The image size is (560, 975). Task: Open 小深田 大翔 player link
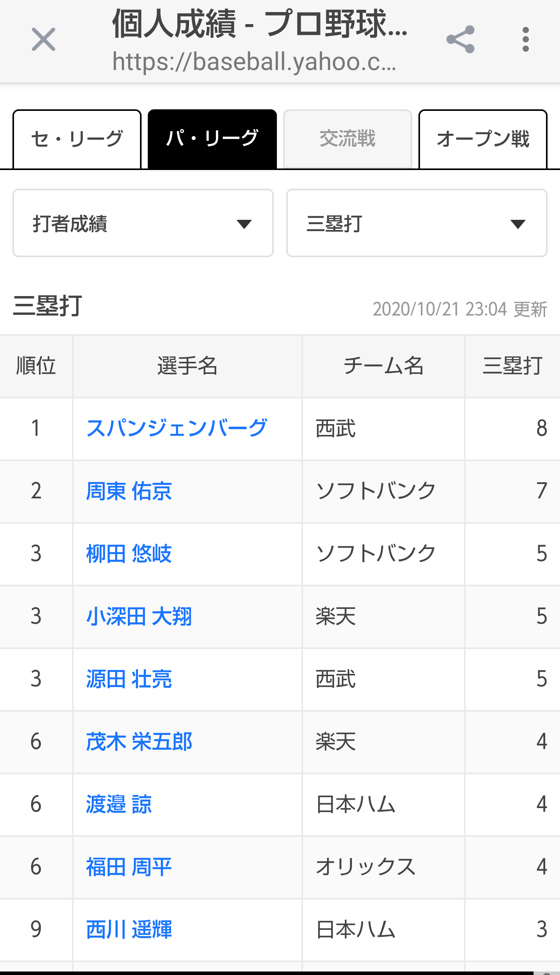pyautogui.click(x=139, y=616)
